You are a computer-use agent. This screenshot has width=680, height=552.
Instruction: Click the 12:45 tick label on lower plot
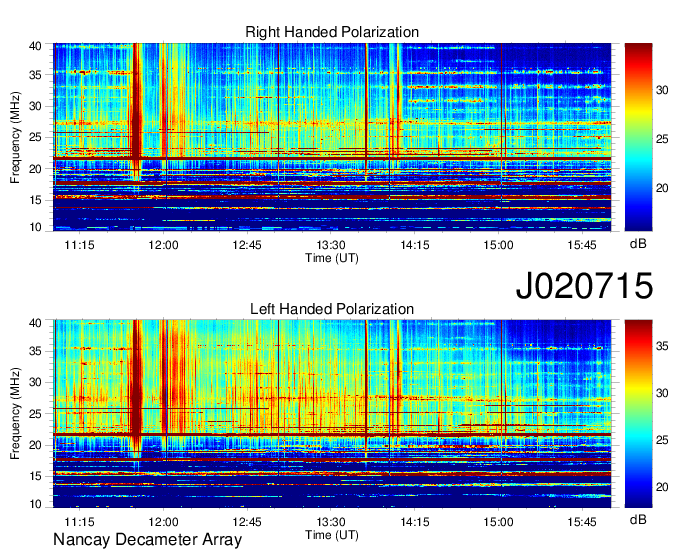pos(247,522)
